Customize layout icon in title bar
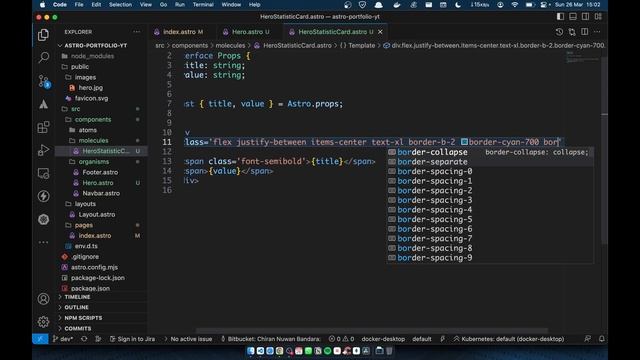The image size is (640, 360). tap(598, 17)
